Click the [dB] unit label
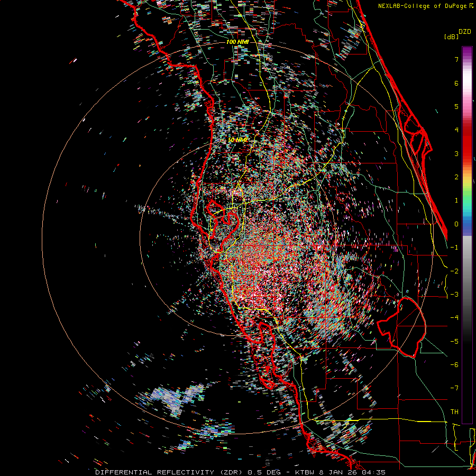This screenshot has height=476, width=476. point(451,36)
